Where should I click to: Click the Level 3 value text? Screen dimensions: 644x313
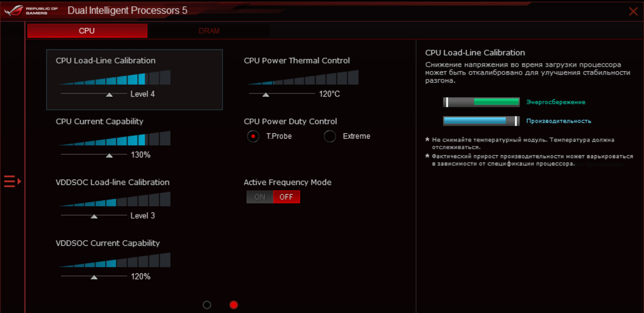[x=142, y=216]
